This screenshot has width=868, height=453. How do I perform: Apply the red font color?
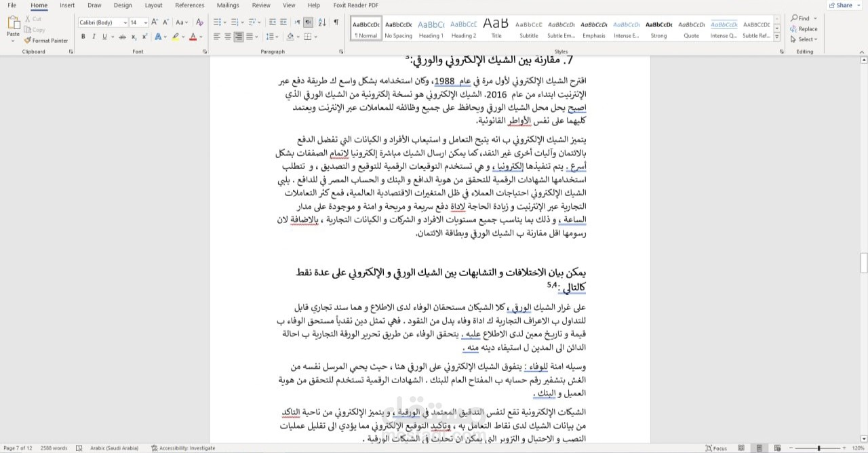pyautogui.click(x=193, y=37)
